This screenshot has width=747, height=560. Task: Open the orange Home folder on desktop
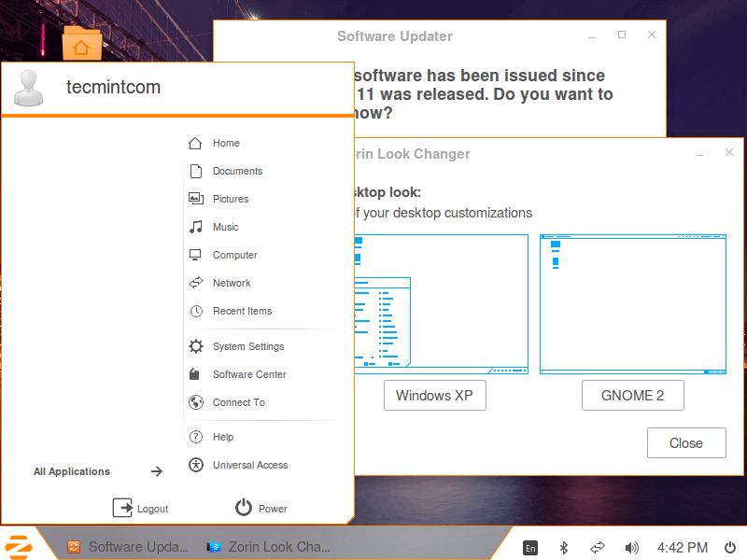point(81,43)
